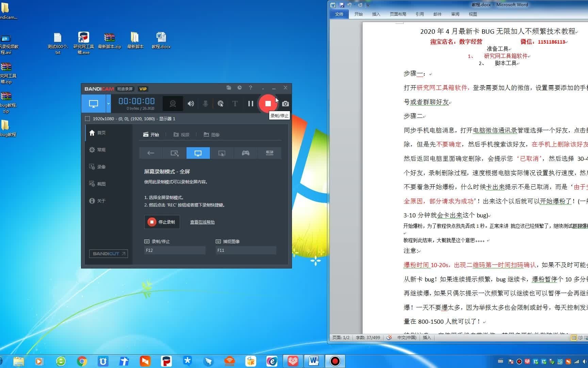
Task: Toggle the text overlay T icon
Action: (x=235, y=104)
